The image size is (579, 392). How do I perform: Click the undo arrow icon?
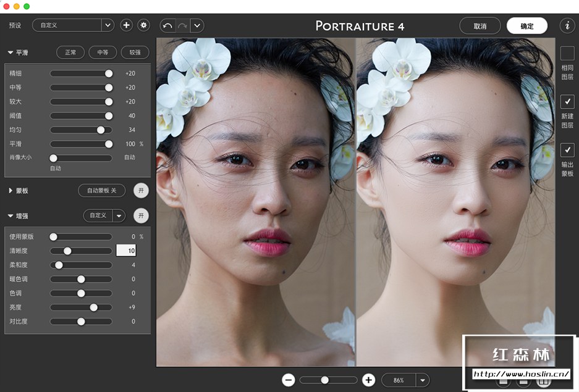167,25
